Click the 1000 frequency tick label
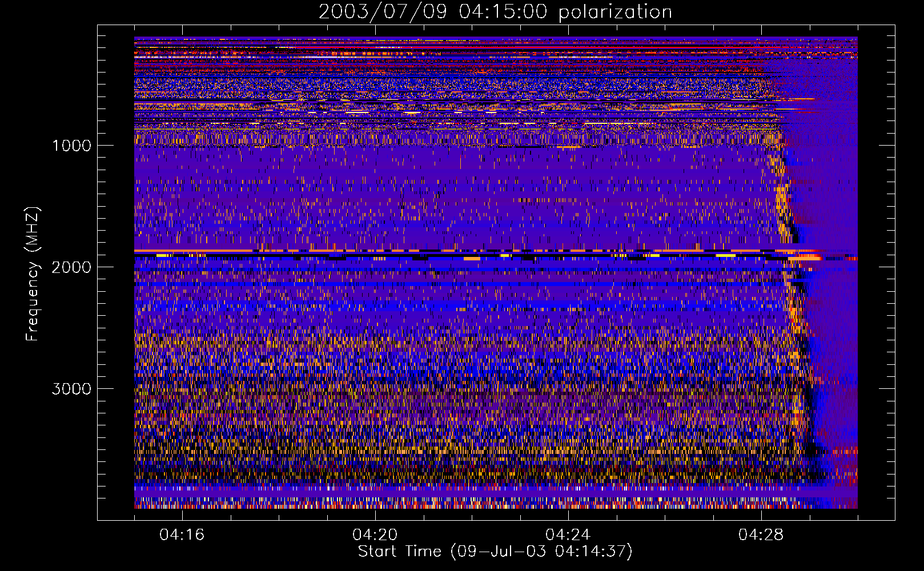 71,146
